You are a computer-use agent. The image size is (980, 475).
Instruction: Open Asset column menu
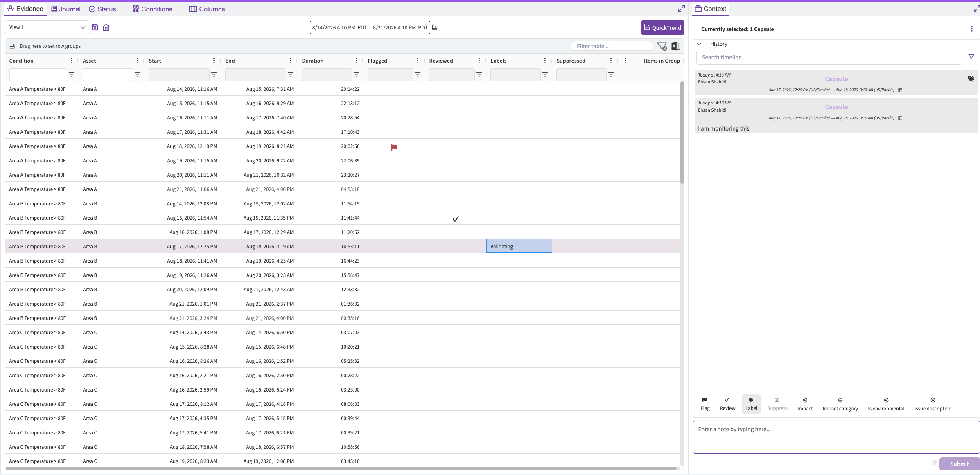pyautogui.click(x=137, y=61)
